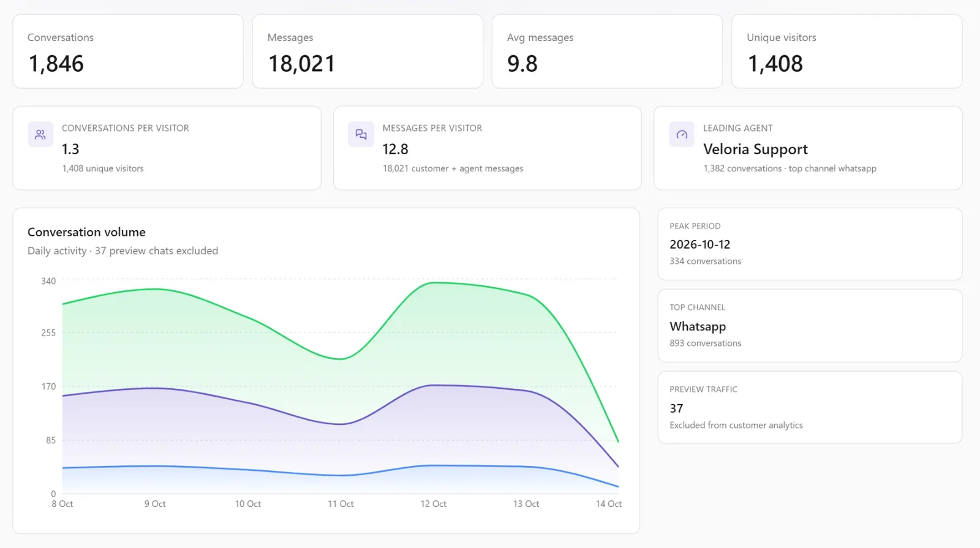The image size is (980, 548).
Task: Select the peak period date 2026-10-12
Action: 700,244
